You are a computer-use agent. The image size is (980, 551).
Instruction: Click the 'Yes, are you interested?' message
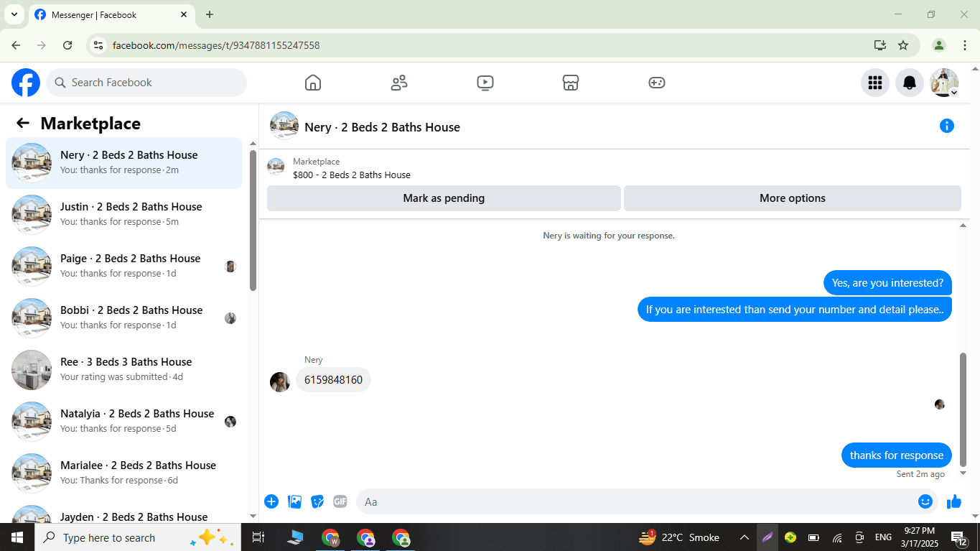click(887, 283)
